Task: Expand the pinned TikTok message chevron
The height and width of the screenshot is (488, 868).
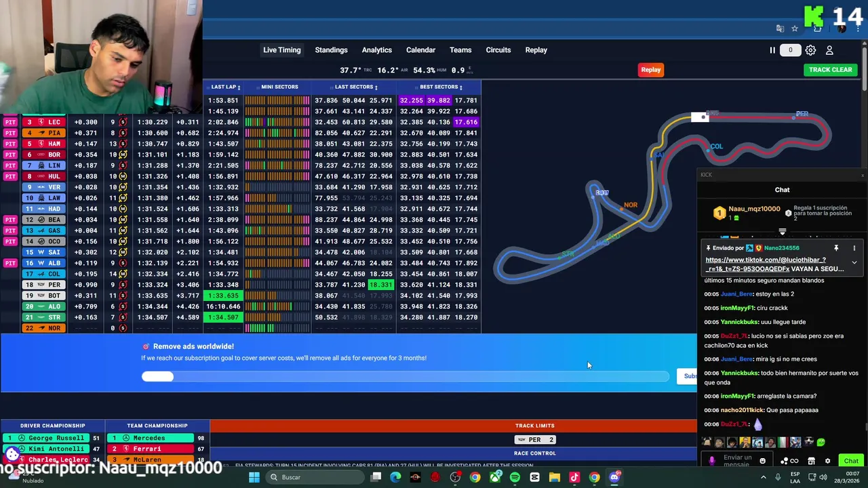Action: tap(854, 263)
